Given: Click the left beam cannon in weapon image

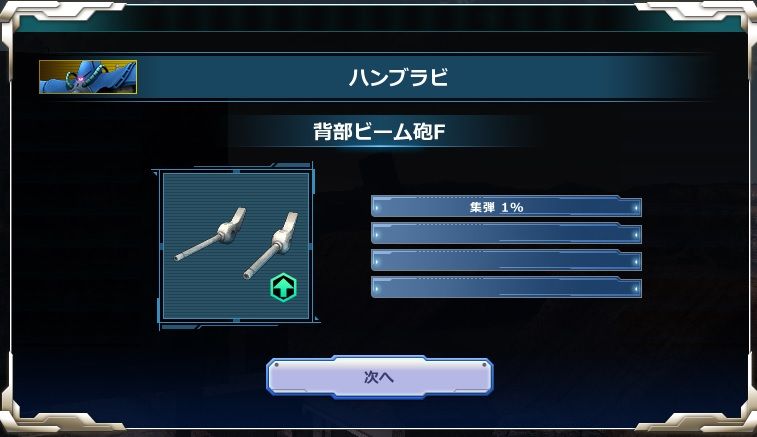Looking at the screenshot, I should [x=210, y=234].
